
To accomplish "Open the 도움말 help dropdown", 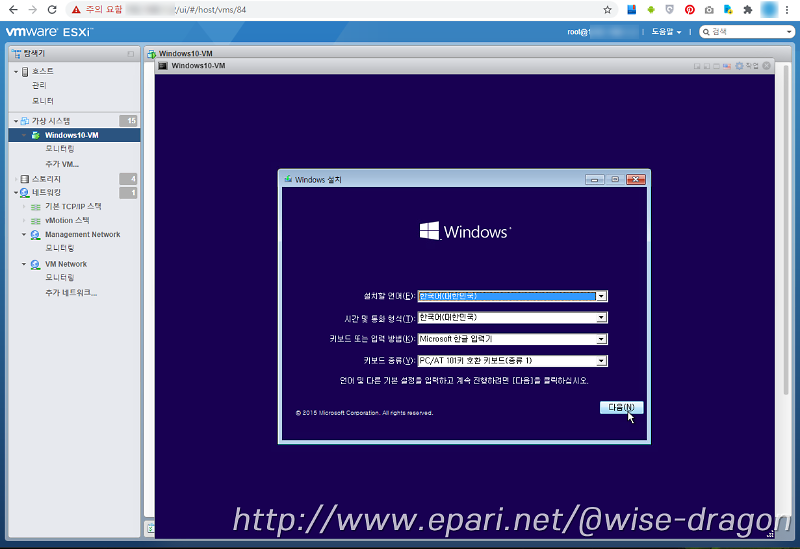I will [666, 32].
